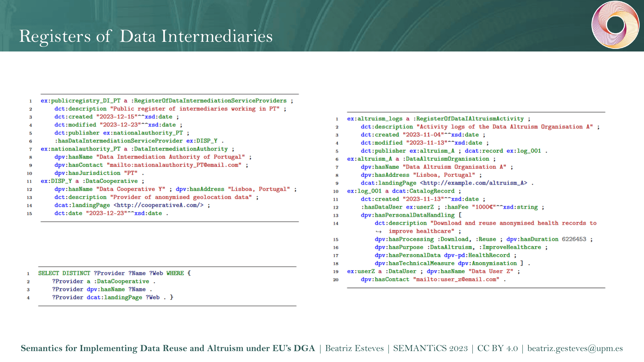Click 'dpv:hasPersonalData dpv-pd:HealthRecord' line
This screenshot has height=362, width=644.
pyautogui.click(x=446, y=255)
